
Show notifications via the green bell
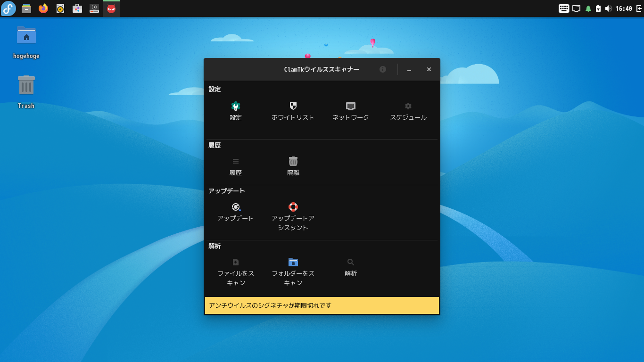pyautogui.click(x=588, y=8)
